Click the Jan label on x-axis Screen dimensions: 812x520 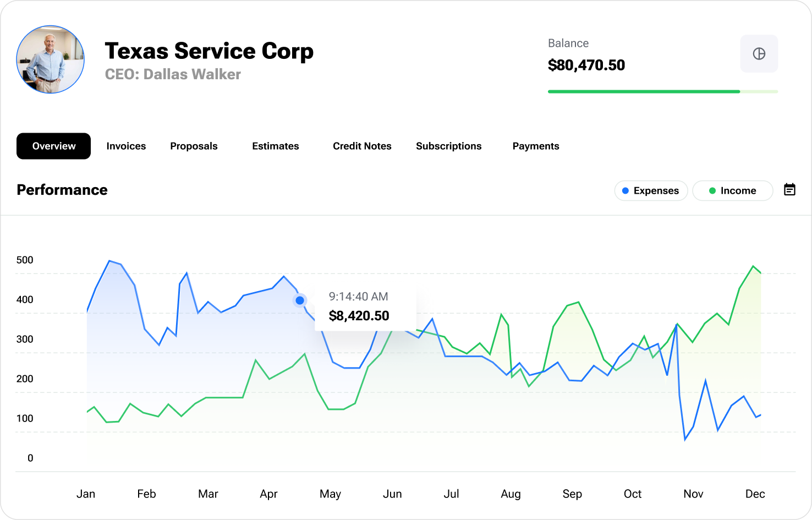pos(86,494)
